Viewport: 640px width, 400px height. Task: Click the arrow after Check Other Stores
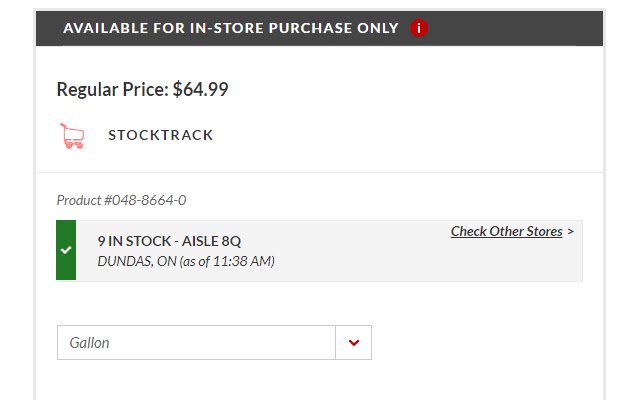point(571,232)
